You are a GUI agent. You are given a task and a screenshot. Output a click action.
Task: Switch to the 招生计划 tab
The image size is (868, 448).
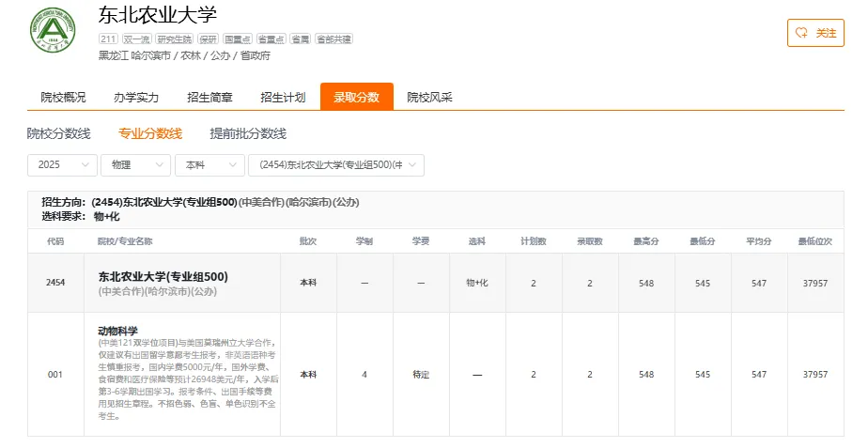[x=283, y=97]
